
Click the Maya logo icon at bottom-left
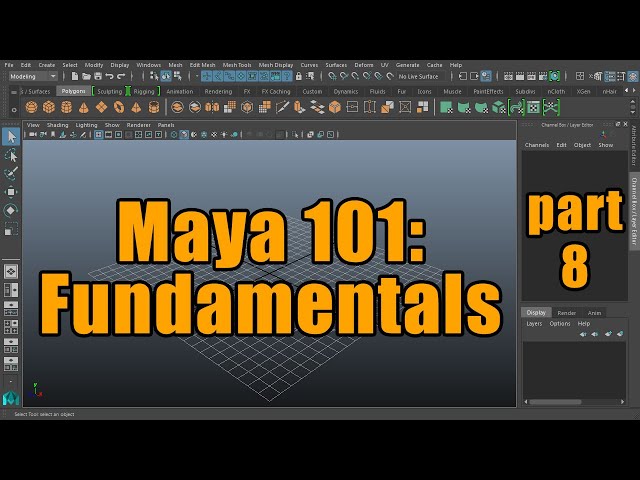[11, 398]
